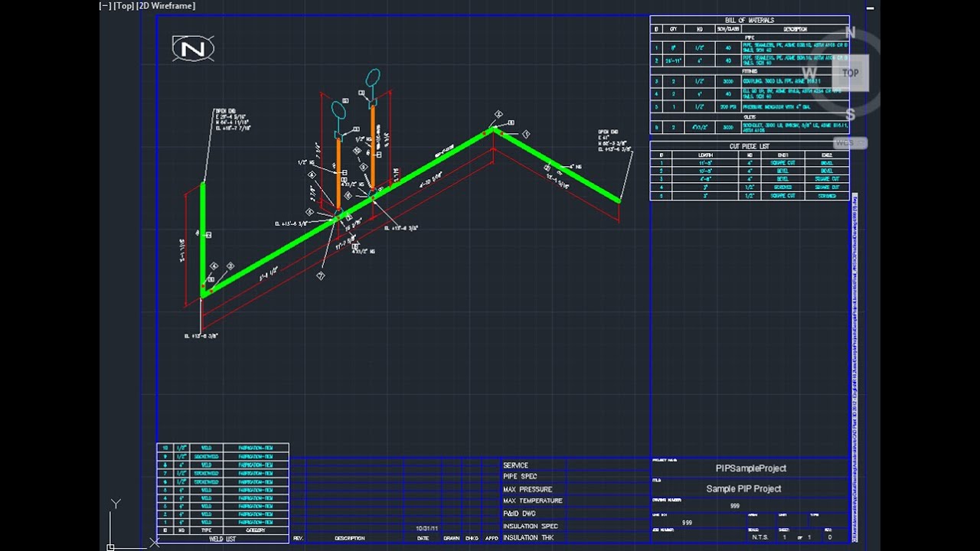
Task: Select the SERVICE label in title block
Action: [515, 465]
